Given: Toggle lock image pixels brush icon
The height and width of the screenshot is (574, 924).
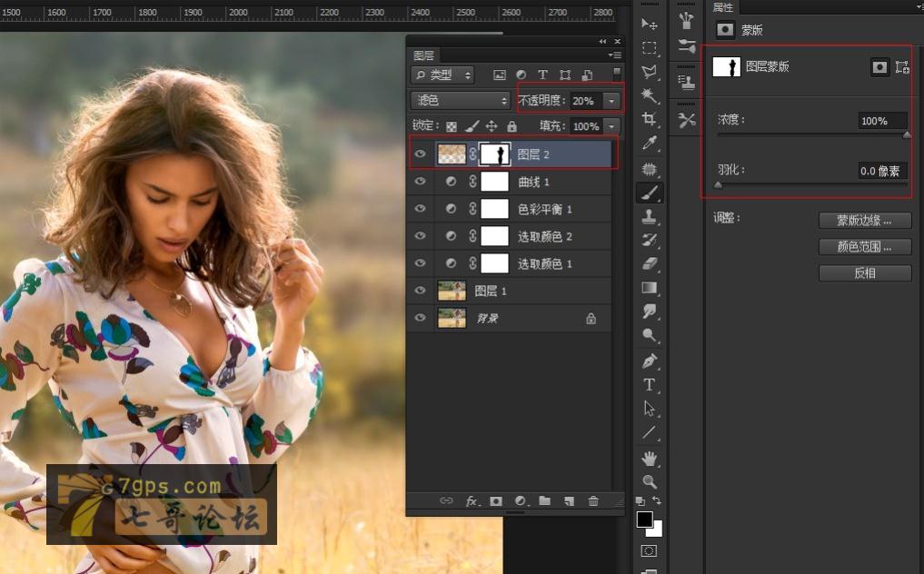Looking at the screenshot, I should pyautogui.click(x=472, y=126).
